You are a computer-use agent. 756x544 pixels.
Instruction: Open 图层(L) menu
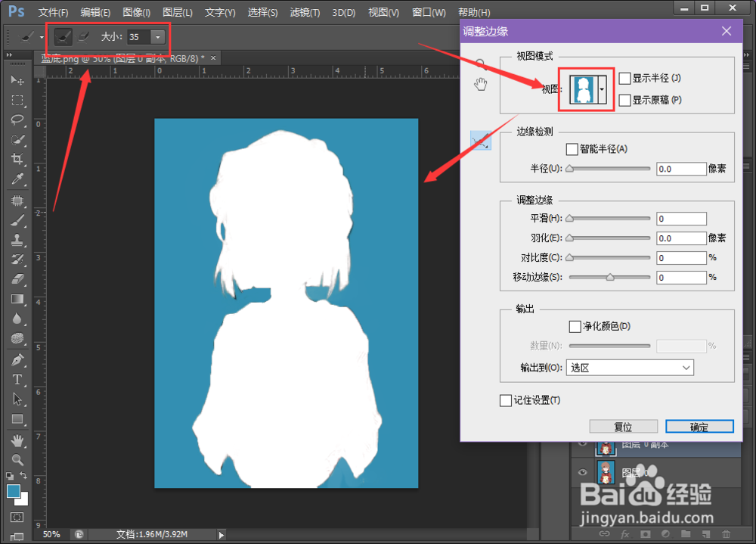click(178, 12)
